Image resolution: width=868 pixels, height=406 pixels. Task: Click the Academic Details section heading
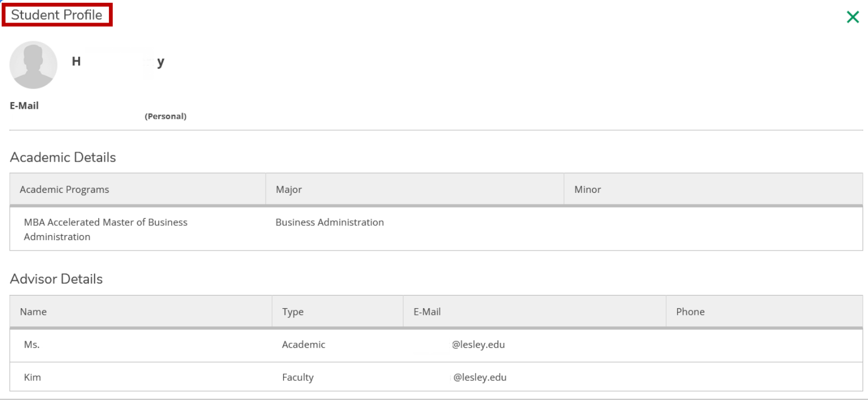click(x=63, y=157)
